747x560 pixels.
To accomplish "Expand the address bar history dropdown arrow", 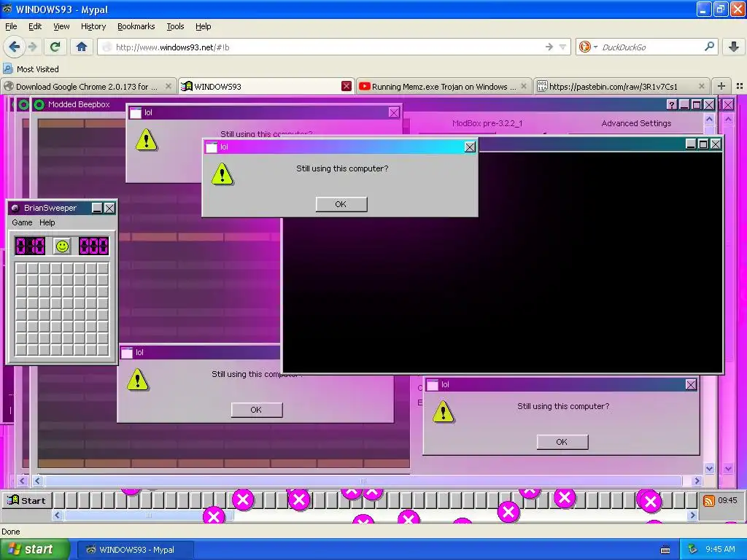I will (562, 47).
